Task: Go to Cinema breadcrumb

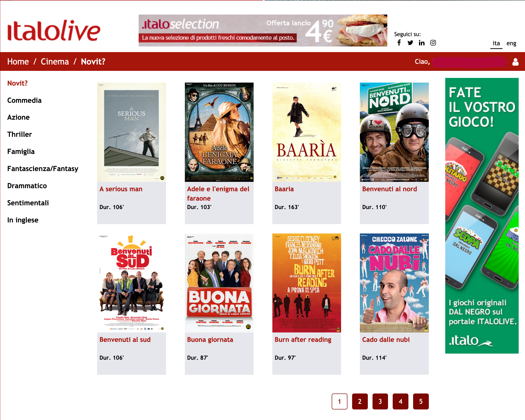Action: pos(55,62)
